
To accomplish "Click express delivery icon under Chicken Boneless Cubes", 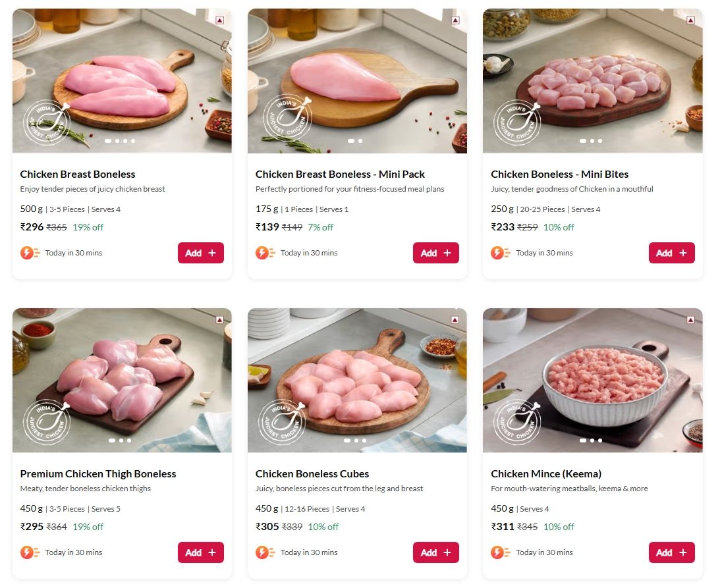I will [265, 552].
